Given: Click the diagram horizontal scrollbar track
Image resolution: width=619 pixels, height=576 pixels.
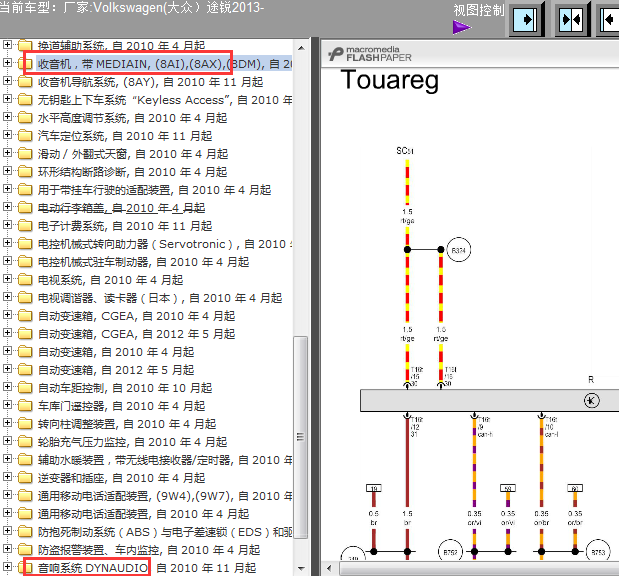Looking at the screenshot, I should point(478,569).
